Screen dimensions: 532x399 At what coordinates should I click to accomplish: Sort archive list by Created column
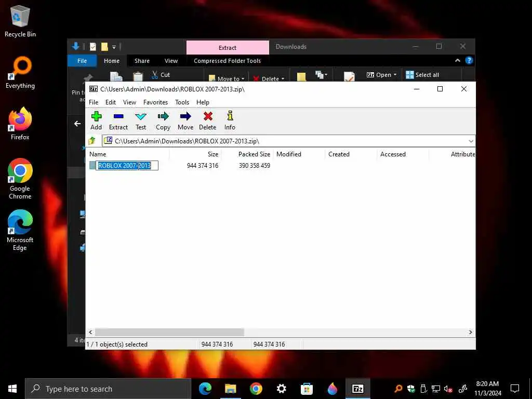click(351, 154)
